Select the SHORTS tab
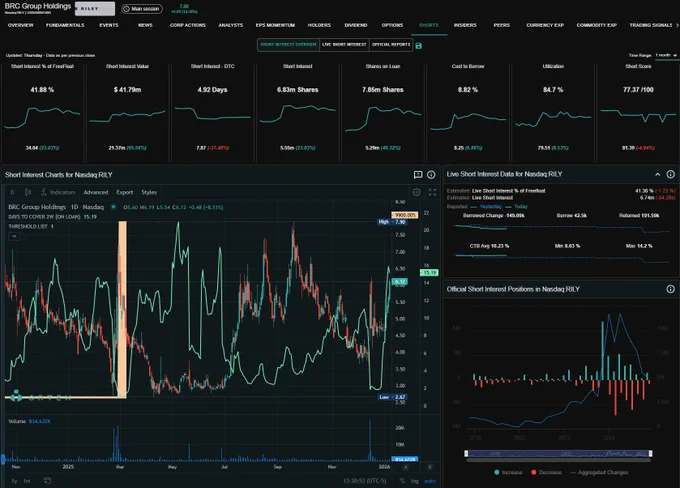The width and height of the screenshot is (680, 488). click(x=429, y=25)
